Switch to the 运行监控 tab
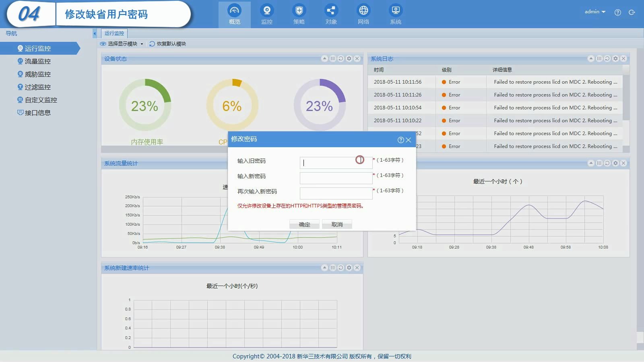Image resolution: width=644 pixels, height=362 pixels. [114, 33]
